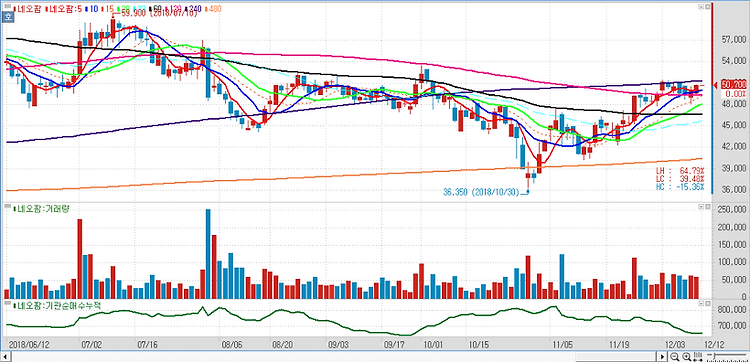
Task: Click the zoom-out magnifier icon
Action: tap(674, 357)
